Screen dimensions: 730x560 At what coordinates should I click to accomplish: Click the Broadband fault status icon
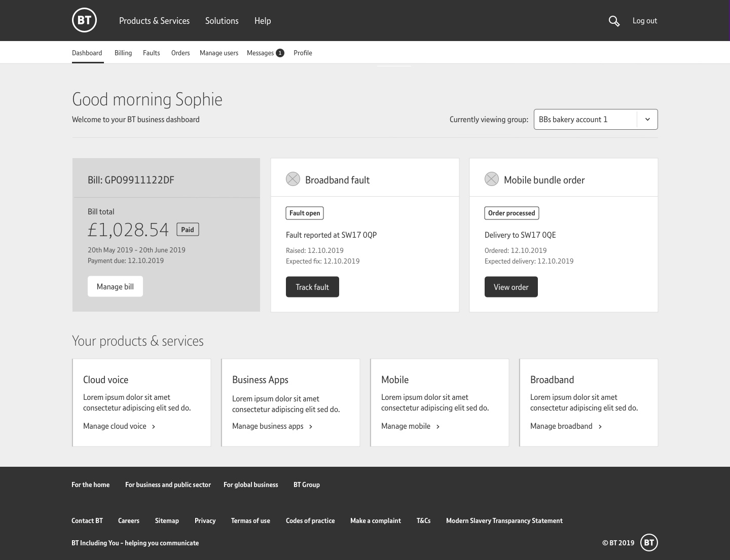click(x=293, y=179)
